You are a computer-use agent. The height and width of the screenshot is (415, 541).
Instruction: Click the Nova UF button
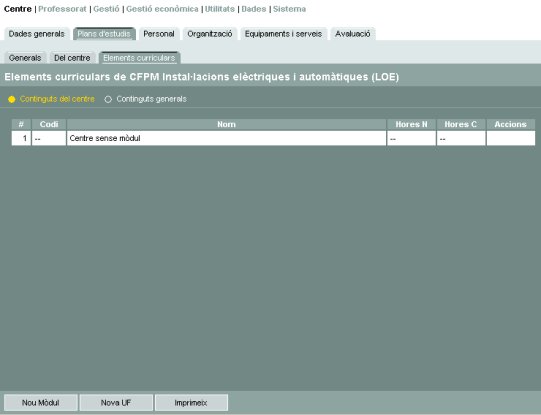point(116,403)
